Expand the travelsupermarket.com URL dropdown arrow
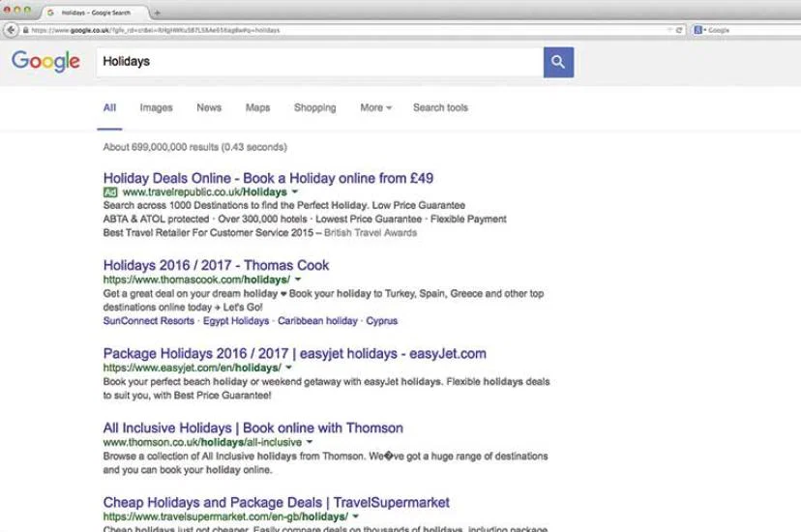 356,517
